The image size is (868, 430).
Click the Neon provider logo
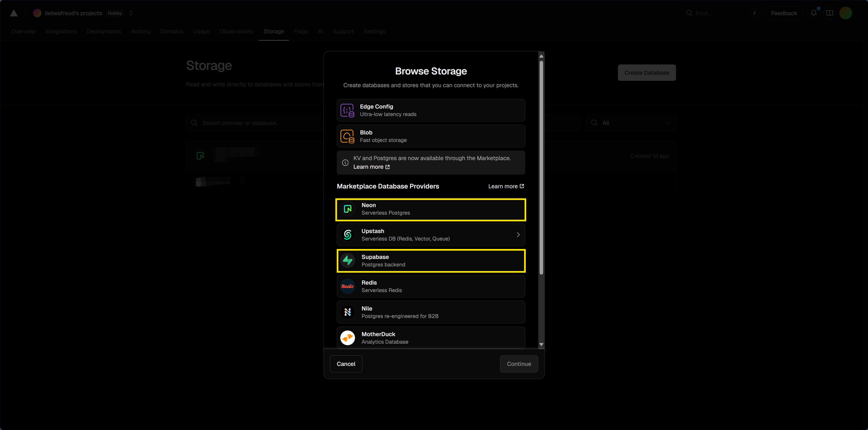[x=347, y=209]
